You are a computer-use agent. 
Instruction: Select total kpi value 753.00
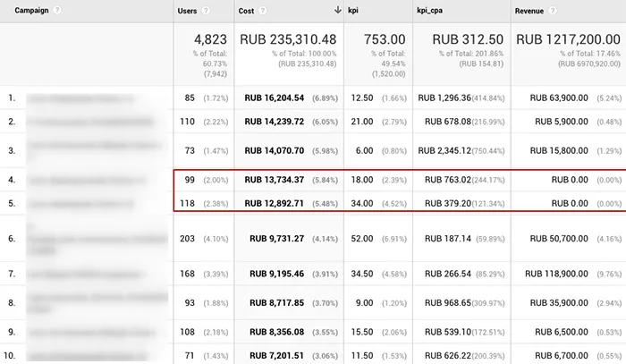pyautogui.click(x=385, y=39)
